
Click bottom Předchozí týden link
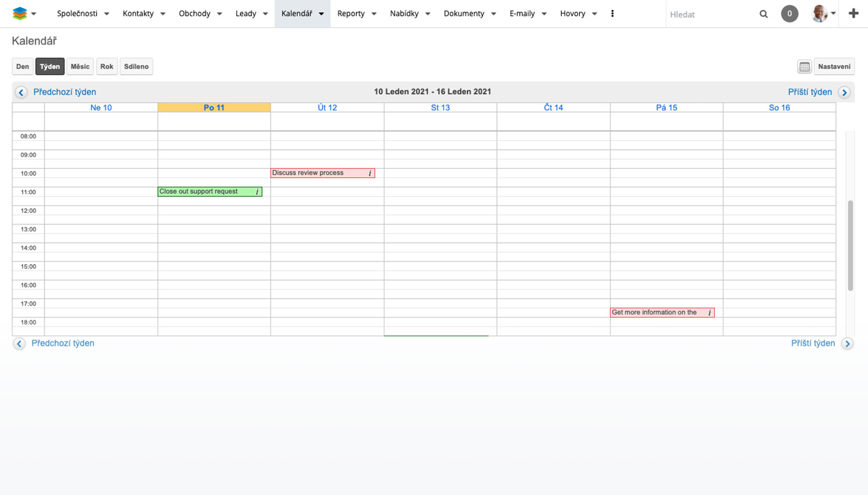[62, 343]
